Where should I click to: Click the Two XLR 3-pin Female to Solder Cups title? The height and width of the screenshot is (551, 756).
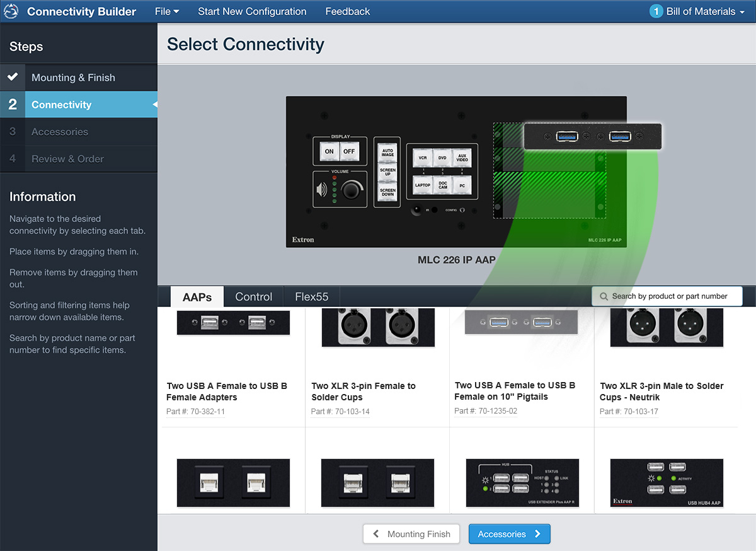[364, 391]
